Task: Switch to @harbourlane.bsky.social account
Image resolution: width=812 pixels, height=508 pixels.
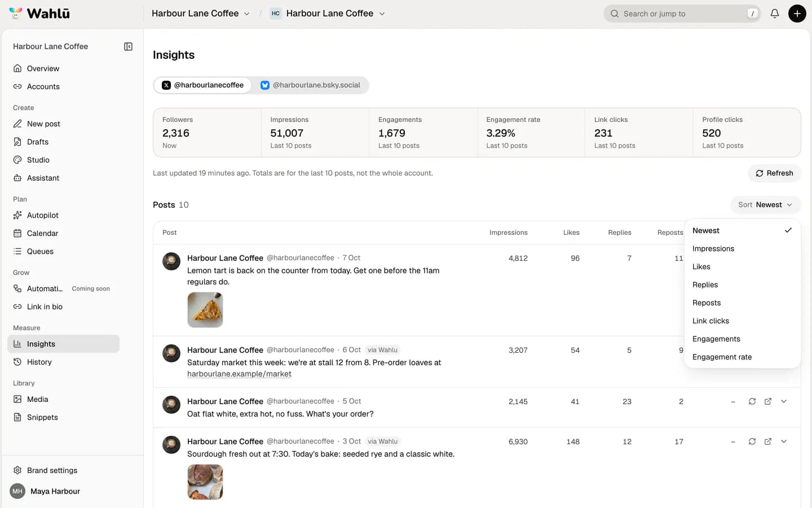Action: [310, 85]
